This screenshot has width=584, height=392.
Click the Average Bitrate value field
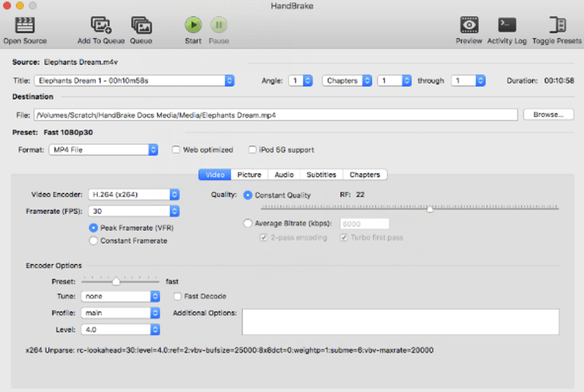point(364,224)
